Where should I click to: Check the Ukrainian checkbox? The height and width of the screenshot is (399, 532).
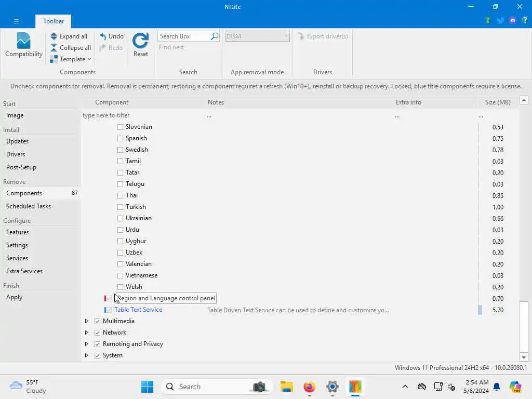(120, 218)
